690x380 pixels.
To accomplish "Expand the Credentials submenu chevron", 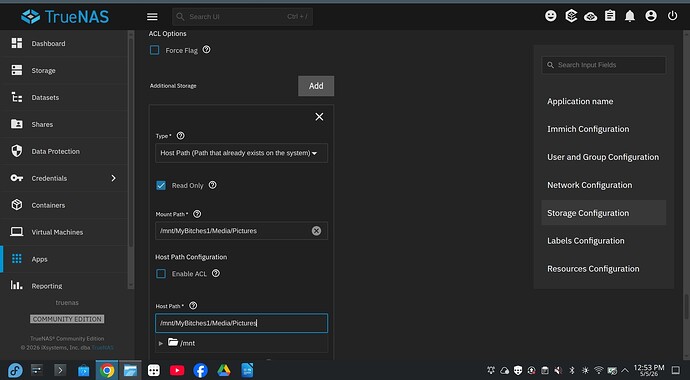I will [x=114, y=178].
